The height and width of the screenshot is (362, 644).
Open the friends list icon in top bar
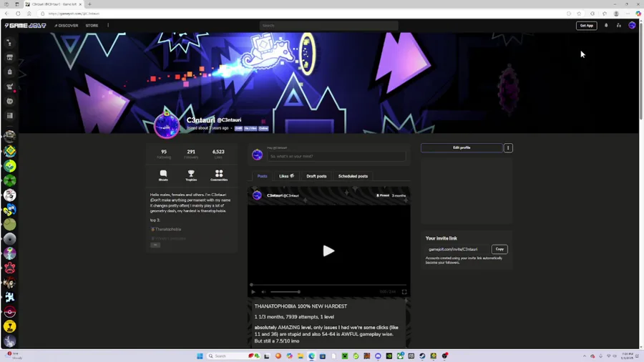click(x=618, y=26)
